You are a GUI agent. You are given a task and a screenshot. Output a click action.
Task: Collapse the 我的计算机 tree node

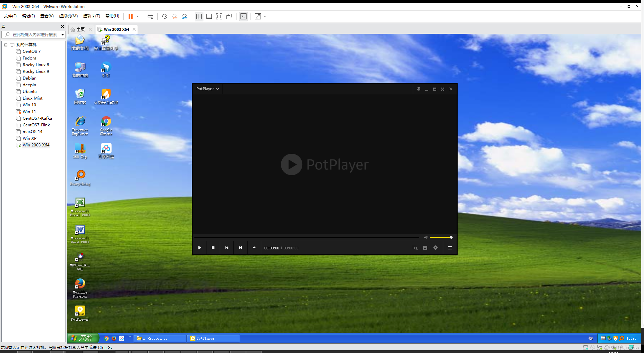[x=6, y=45]
